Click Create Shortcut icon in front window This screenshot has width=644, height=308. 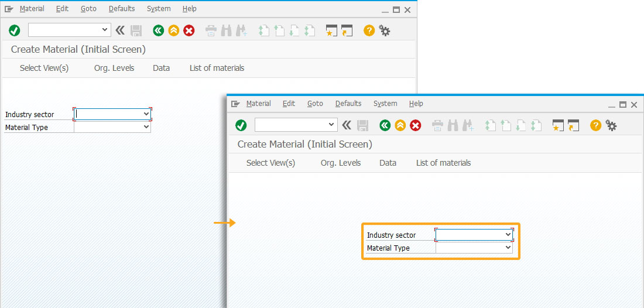point(574,126)
